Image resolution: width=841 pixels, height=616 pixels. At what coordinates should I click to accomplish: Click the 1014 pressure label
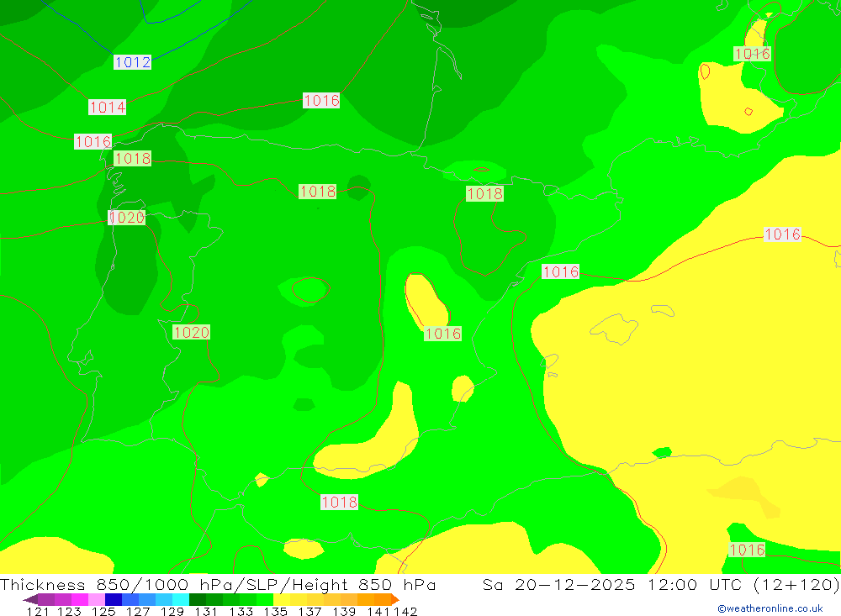pos(108,108)
